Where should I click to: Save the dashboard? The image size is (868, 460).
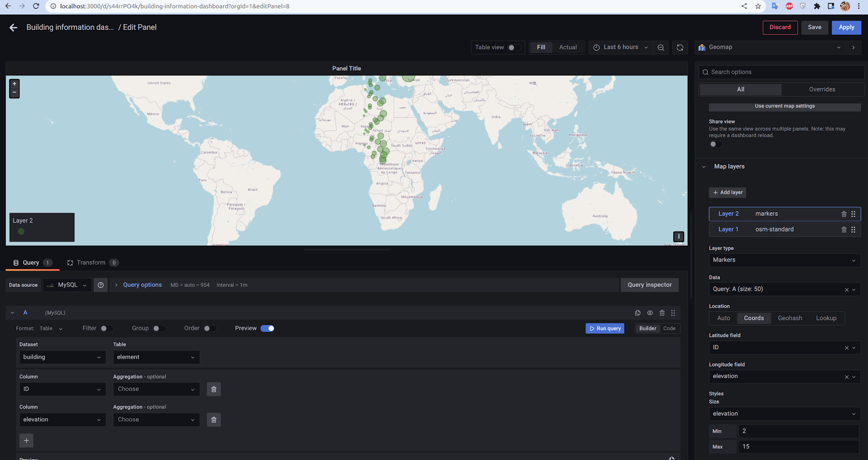pos(814,28)
